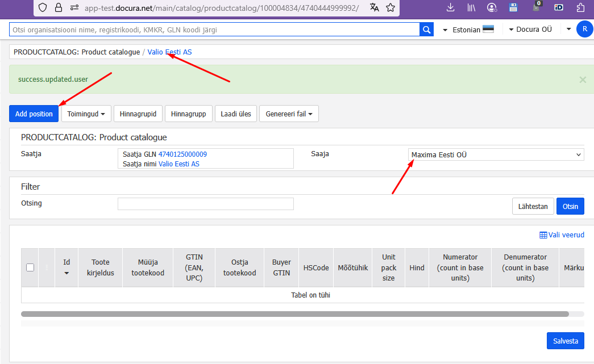The height and width of the screenshot is (364, 594).
Task: Click the 'Tabel on tühi' empty table message
Action: (310, 295)
